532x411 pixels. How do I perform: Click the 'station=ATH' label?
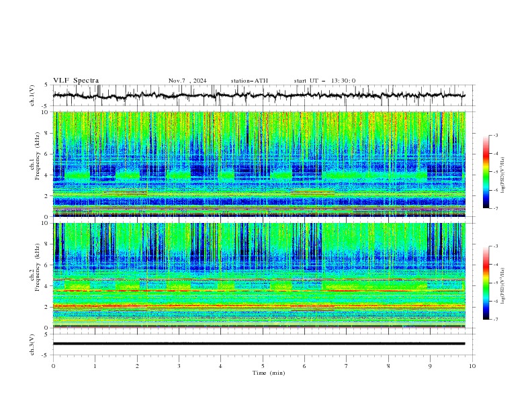pyautogui.click(x=249, y=81)
